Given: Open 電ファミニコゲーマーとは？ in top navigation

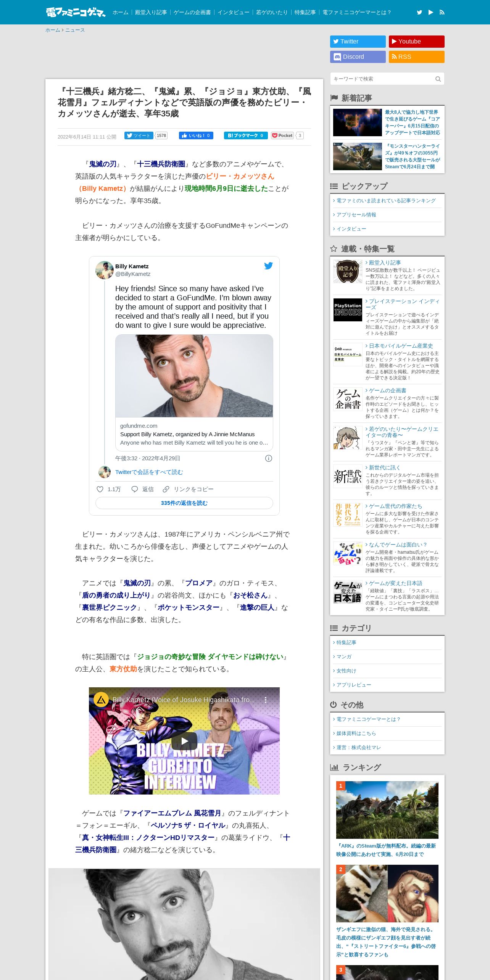Looking at the screenshot, I should [x=357, y=12].
